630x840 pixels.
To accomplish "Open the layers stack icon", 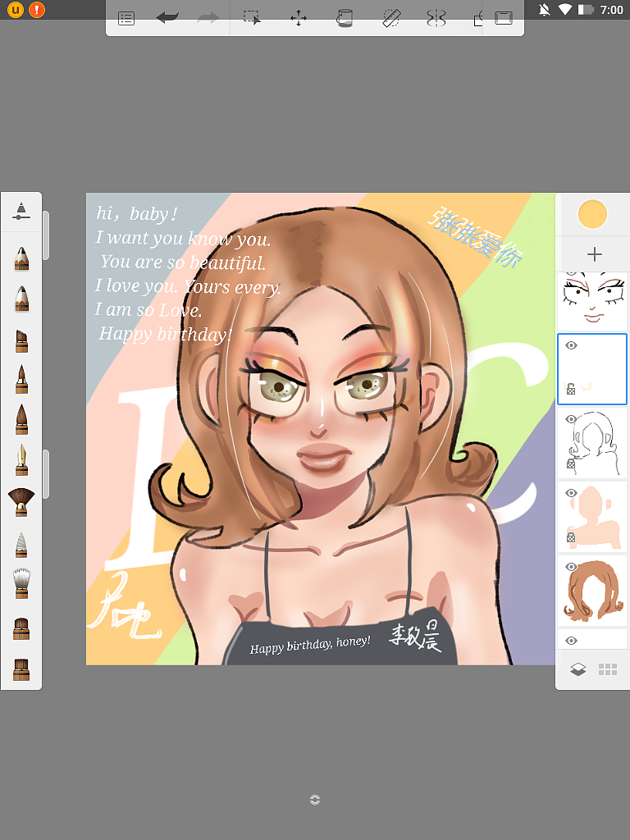I will [x=577, y=669].
